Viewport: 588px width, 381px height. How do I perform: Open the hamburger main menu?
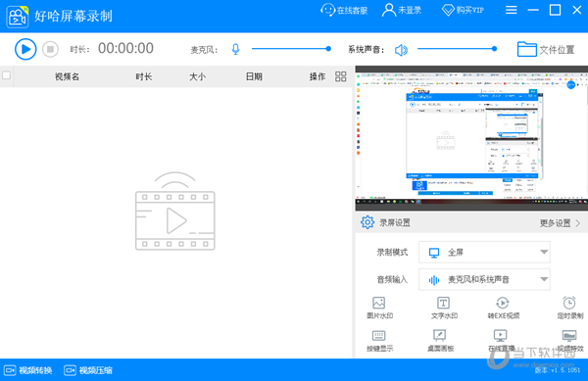click(512, 10)
